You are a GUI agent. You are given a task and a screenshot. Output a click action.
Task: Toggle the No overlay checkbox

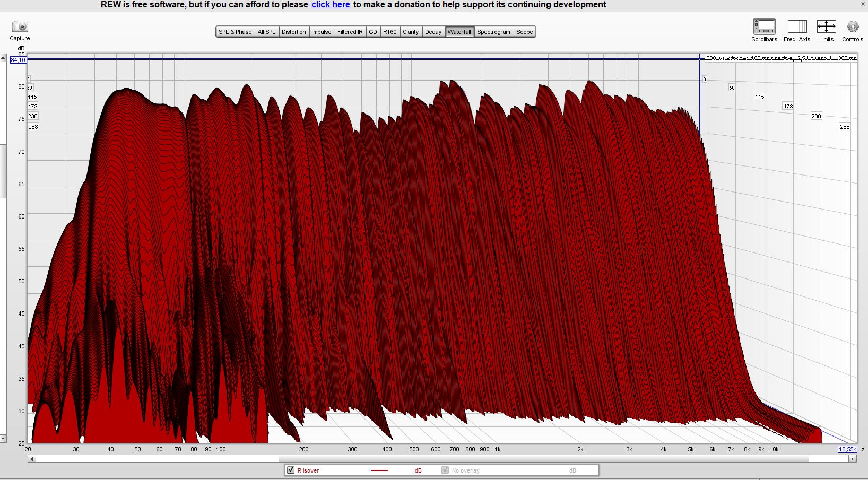(445, 470)
